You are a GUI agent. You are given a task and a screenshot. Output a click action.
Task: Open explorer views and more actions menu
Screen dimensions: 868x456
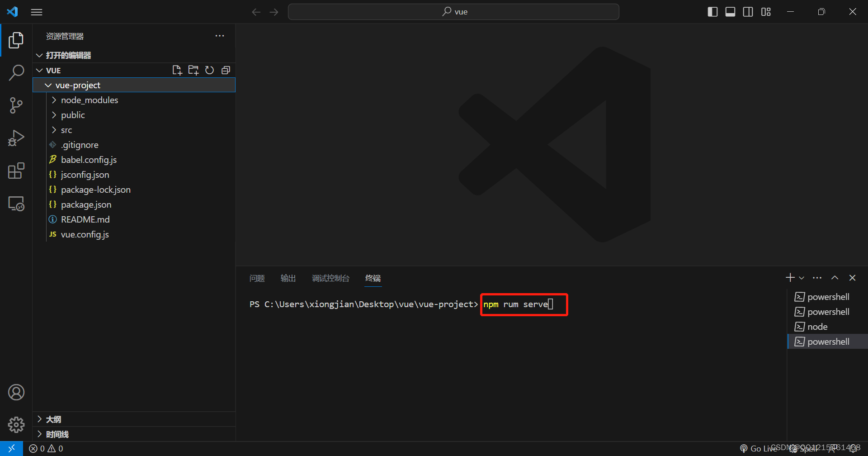(220, 36)
